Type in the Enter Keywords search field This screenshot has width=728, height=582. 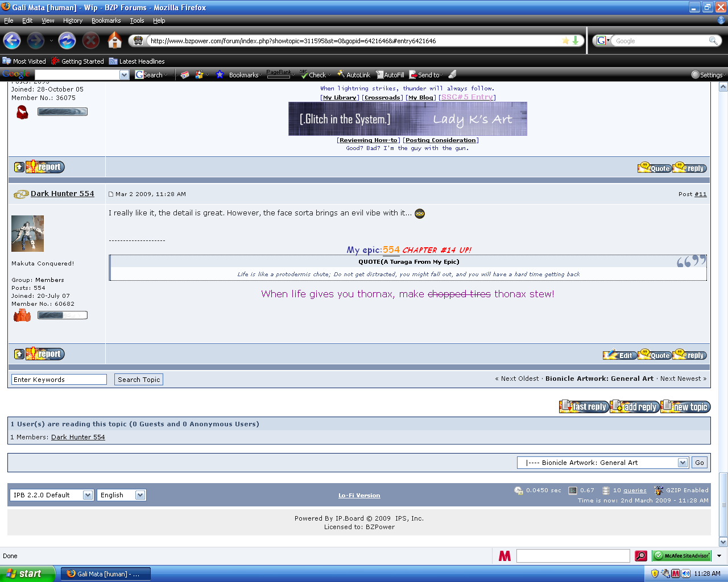pyautogui.click(x=59, y=379)
